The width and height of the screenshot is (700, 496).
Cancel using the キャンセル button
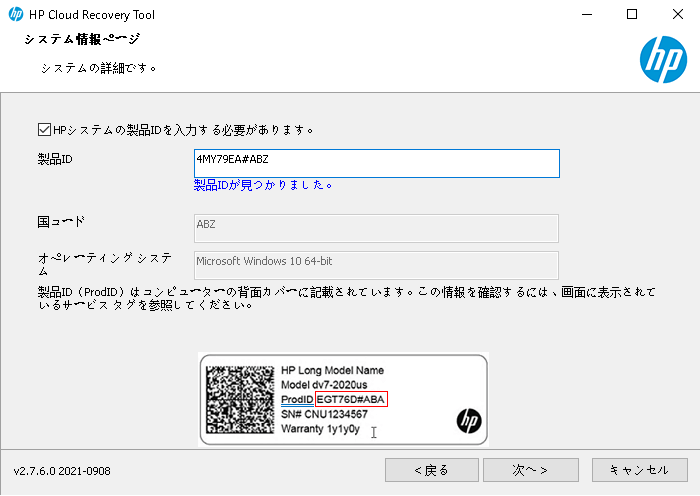coord(640,470)
